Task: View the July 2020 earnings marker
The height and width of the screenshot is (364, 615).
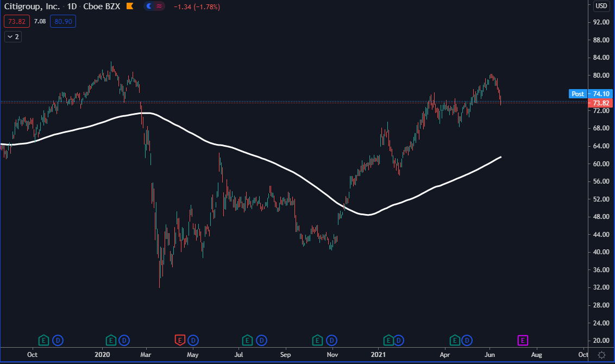Action: [247, 341]
